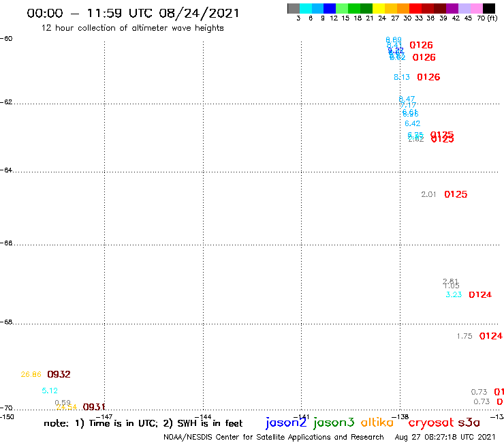The width and height of the screenshot is (504, 443).
Task: Select the dark red s3a satellite label
Action: [469, 423]
